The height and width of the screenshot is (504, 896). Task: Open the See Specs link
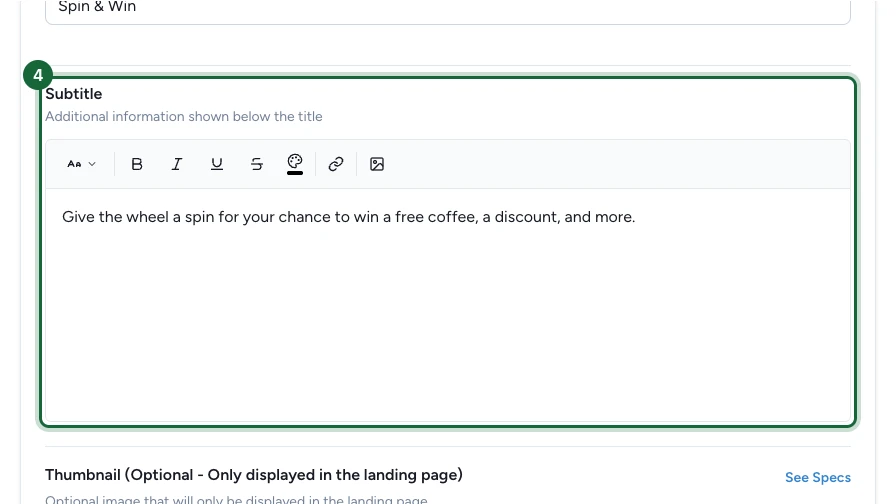(x=818, y=478)
